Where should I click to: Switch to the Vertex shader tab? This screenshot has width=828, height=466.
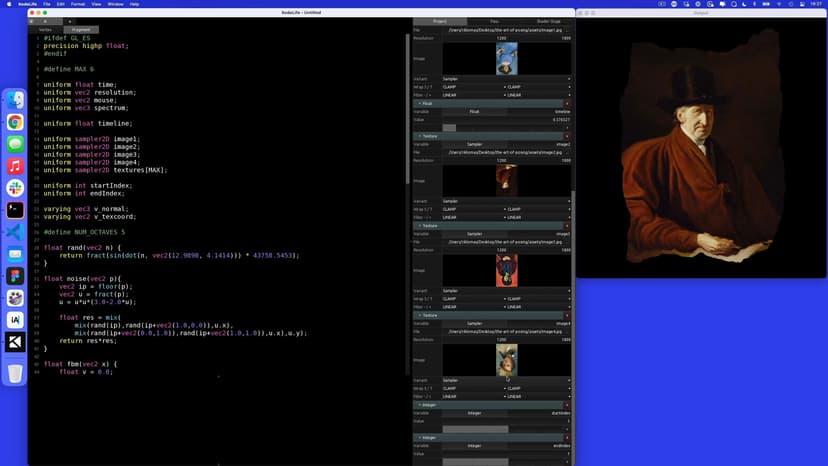45,30
